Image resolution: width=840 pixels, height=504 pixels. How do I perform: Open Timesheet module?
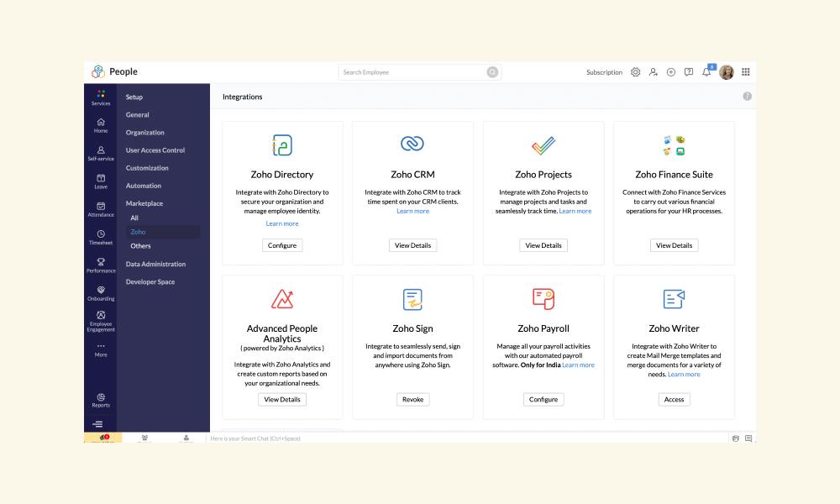(101, 237)
